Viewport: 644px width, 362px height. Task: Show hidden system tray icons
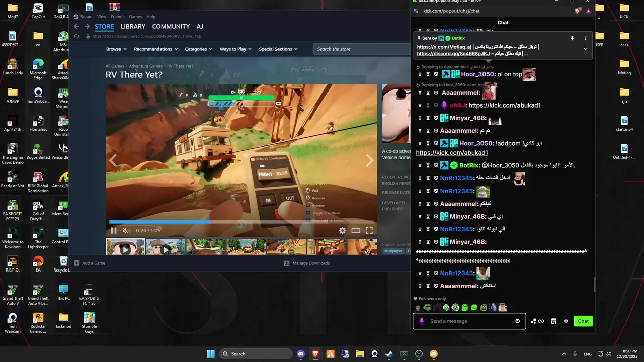click(x=564, y=354)
